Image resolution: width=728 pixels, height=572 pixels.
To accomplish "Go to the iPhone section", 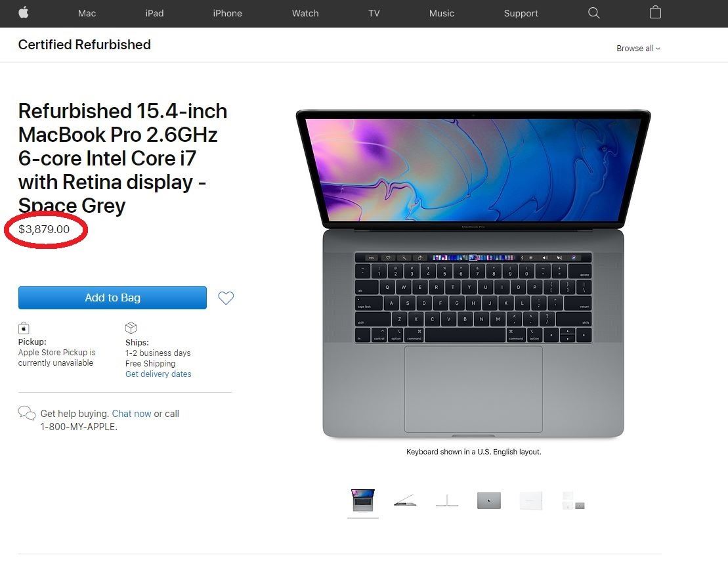I will point(228,14).
